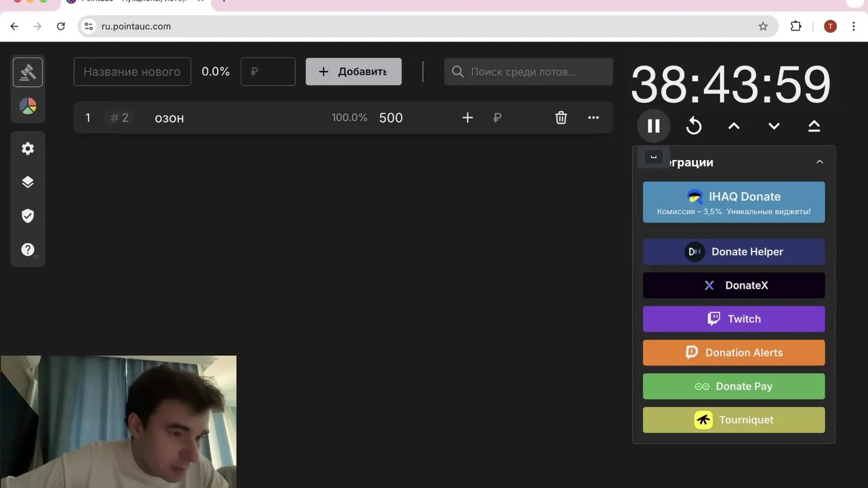
Task: Connect Donation Alerts integration
Action: tap(734, 352)
